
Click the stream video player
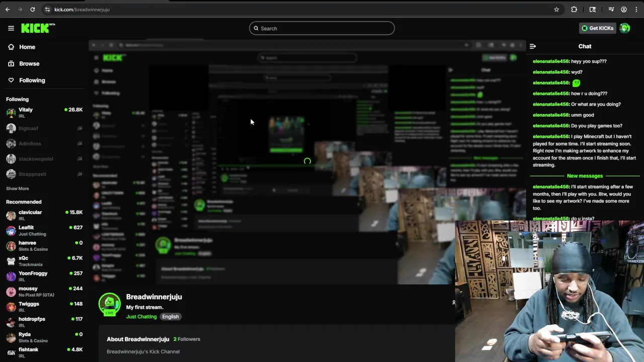tap(307, 162)
